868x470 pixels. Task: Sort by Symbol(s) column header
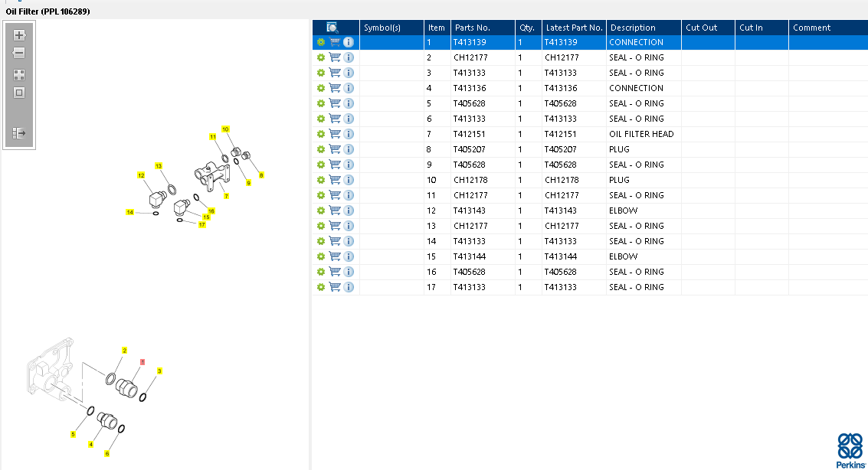391,28
